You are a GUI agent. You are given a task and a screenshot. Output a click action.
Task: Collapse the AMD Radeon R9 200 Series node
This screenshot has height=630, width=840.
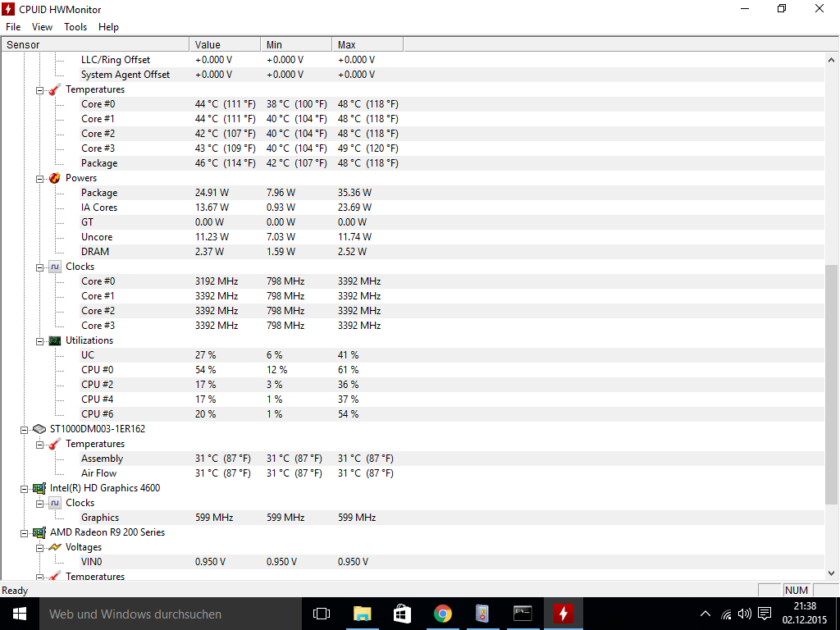pyautogui.click(x=24, y=533)
